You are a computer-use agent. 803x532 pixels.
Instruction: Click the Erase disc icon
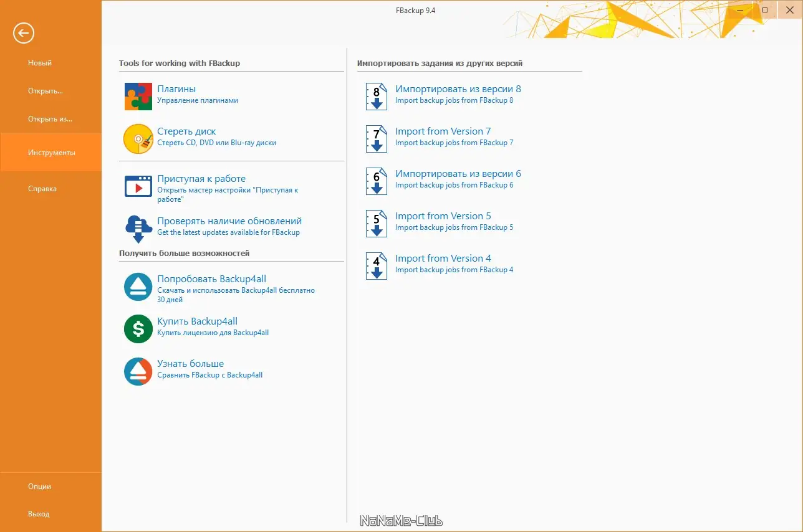tap(138, 139)
